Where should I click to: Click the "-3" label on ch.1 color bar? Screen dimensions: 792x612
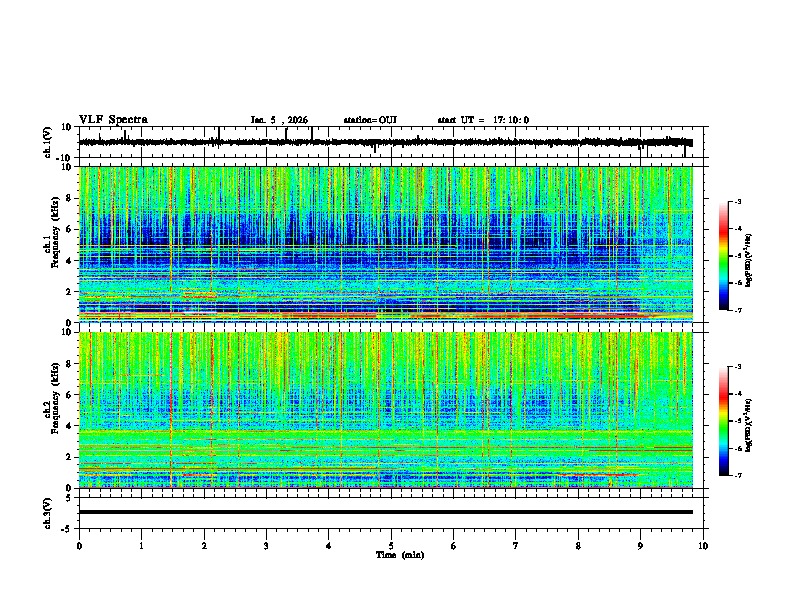tap(738, 201)
